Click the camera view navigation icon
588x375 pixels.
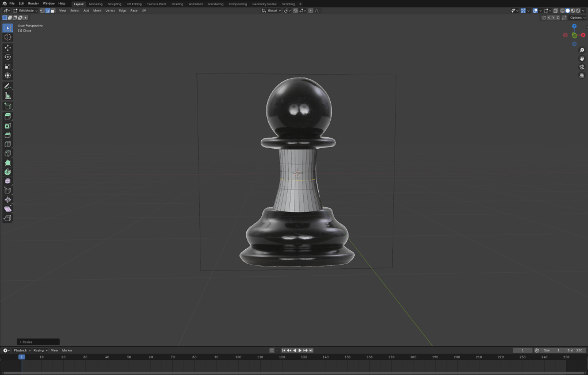[x=582, y=67]
